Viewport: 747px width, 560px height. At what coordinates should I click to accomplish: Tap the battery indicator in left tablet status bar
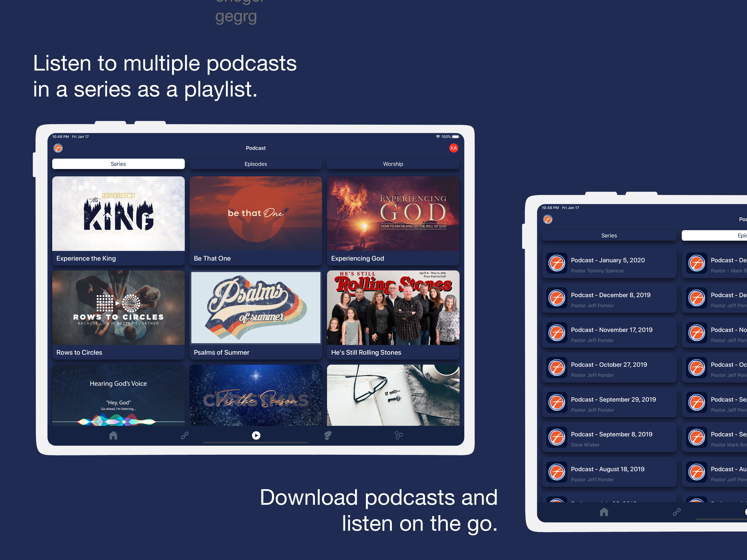pos(456,137)
